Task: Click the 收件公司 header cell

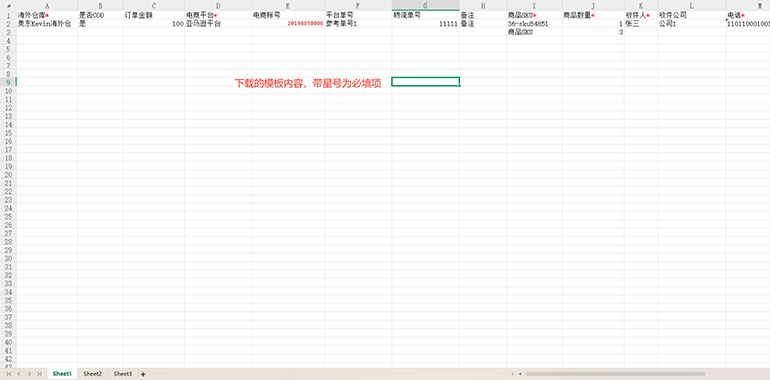Action: [692, 15]
